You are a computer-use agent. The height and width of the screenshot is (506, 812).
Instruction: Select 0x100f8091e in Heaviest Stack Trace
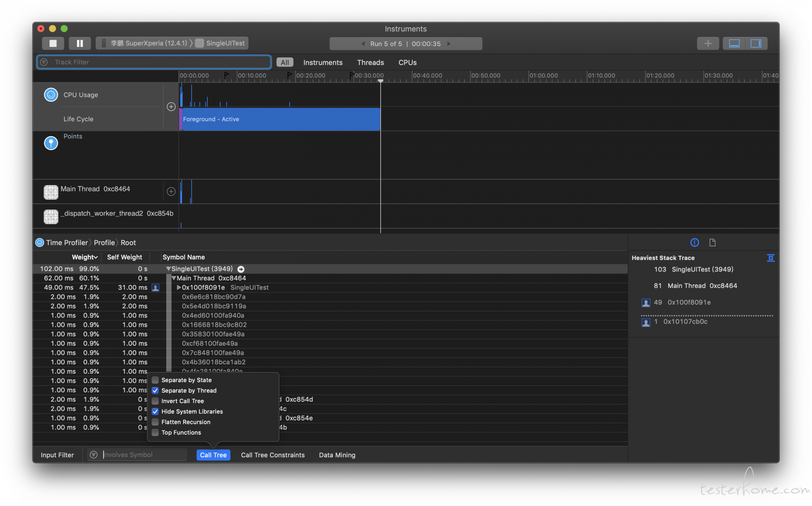click(x=689, y=303)
